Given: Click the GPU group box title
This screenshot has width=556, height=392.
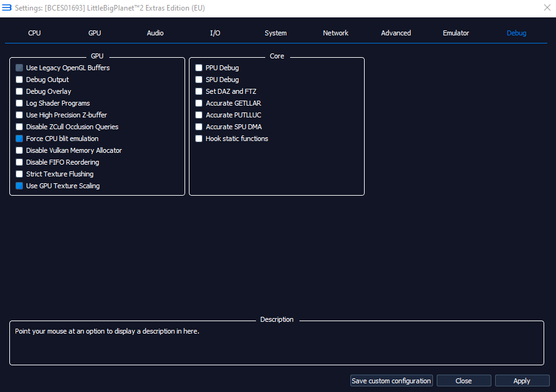Looking at the screenshot, I should click(x=97, y=56).
